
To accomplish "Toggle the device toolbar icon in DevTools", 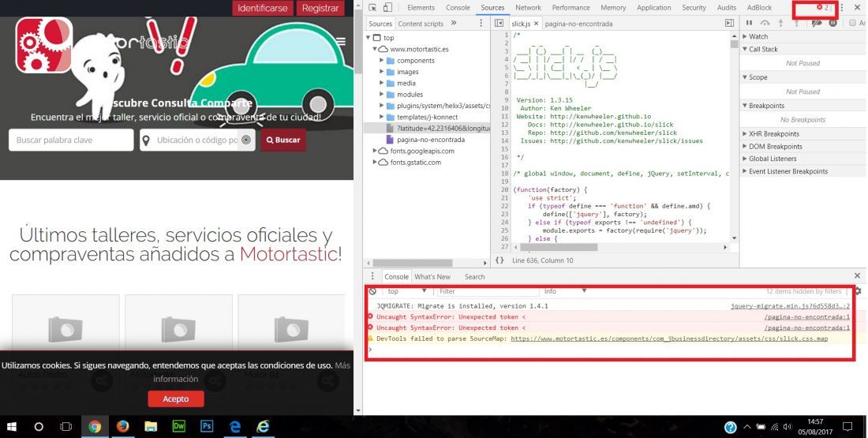I will point(387,8).
